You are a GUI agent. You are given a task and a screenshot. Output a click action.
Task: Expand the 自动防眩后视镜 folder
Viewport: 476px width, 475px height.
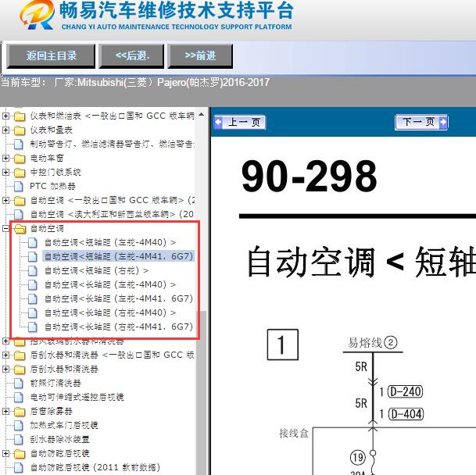click(5, 453)
